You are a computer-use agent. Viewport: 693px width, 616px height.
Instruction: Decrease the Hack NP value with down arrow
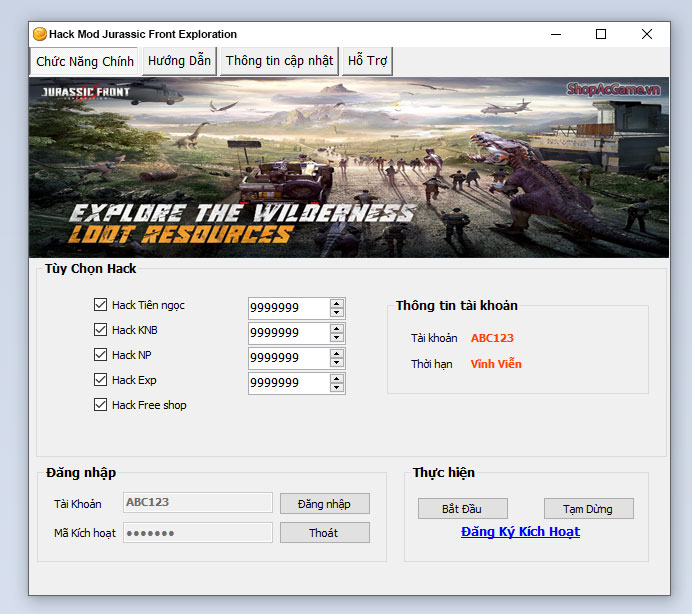coord(337,362)
